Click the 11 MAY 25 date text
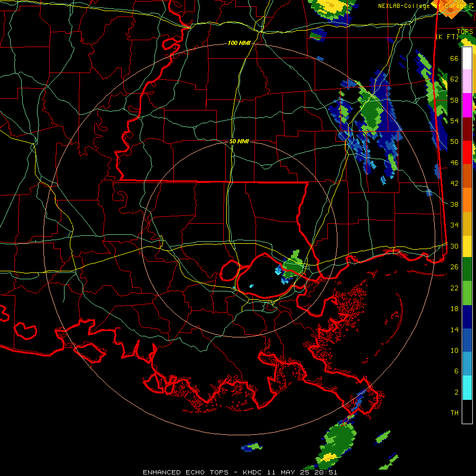 288,472
